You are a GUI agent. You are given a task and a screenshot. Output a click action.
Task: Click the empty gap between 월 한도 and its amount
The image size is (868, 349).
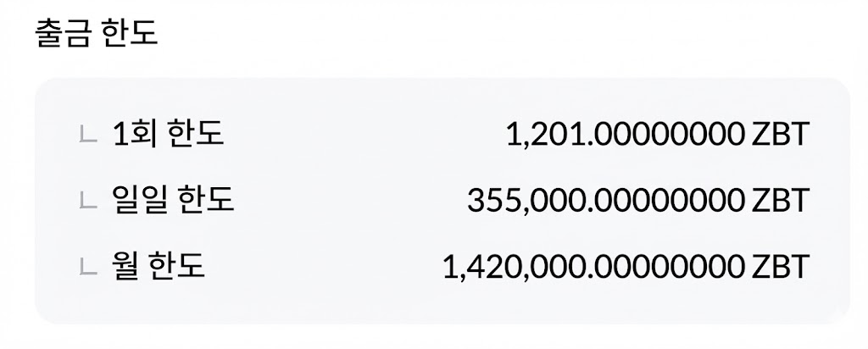(x=322, y=268)
